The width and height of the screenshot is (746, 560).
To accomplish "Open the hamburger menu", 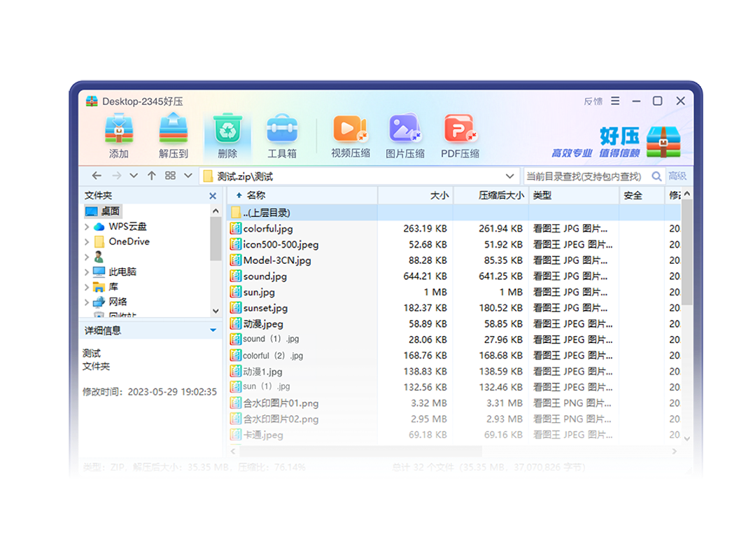I will coord(614,101).
